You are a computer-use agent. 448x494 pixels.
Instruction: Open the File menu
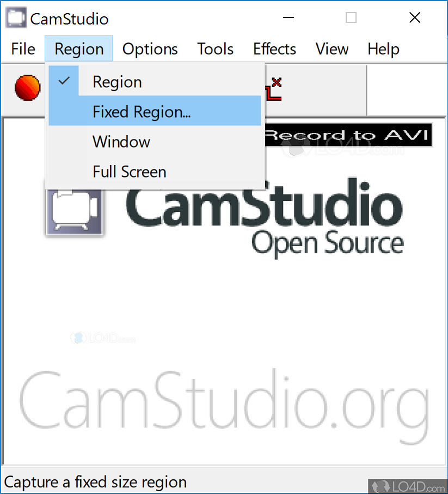(x=23, y=49)
